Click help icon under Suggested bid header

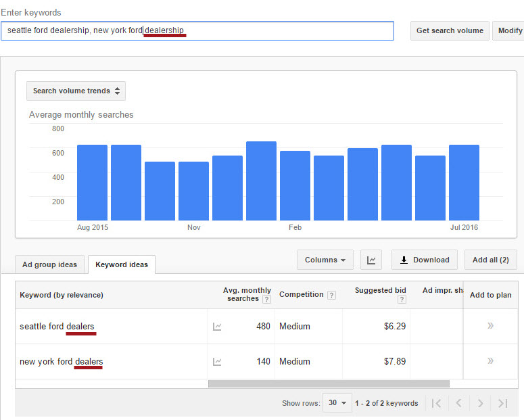click(x=402, y=300)
